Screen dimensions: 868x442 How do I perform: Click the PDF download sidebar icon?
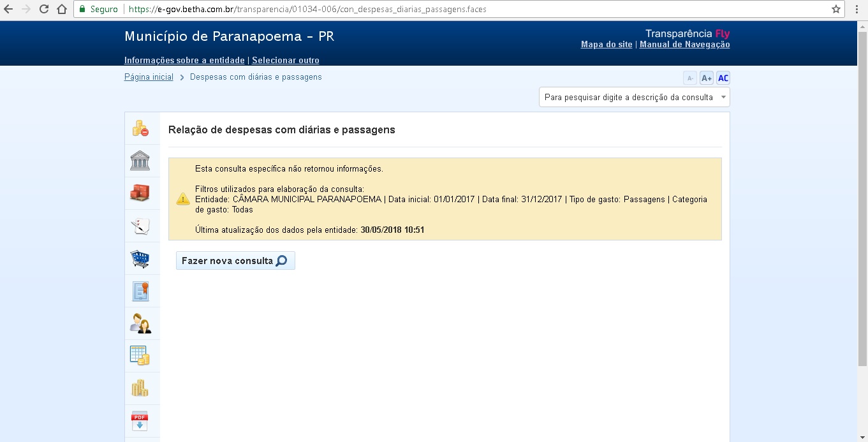(x=140, y=421)
